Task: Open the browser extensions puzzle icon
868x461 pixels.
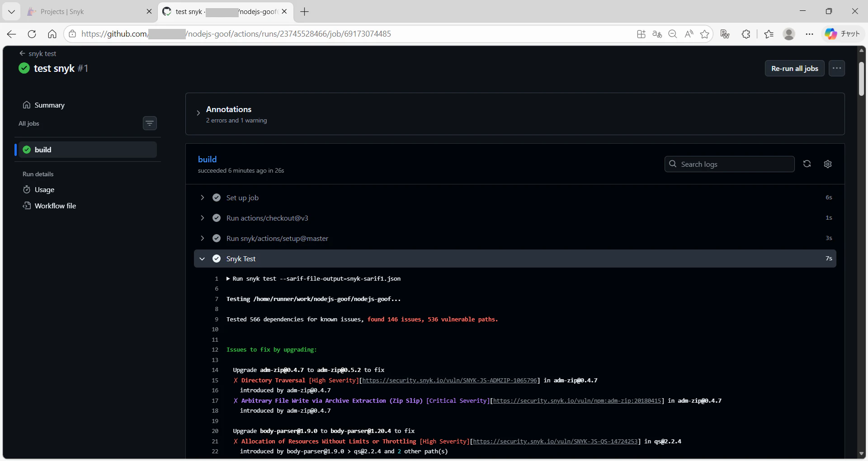Action: (746, 34)
